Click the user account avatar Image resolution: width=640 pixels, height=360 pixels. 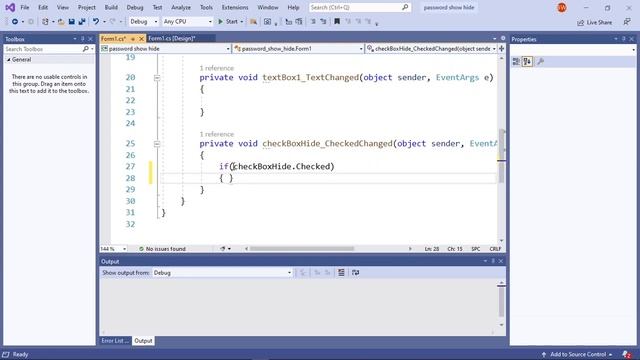coord(562,7)
